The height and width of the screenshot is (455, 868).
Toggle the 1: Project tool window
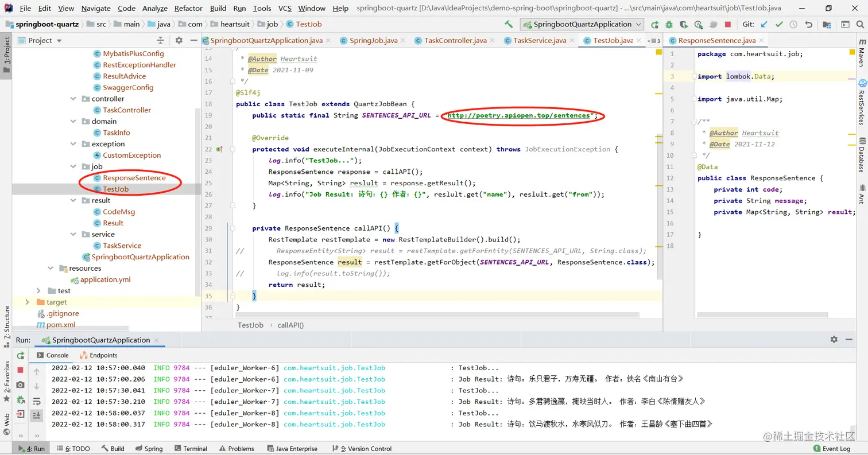click(6, 55)
